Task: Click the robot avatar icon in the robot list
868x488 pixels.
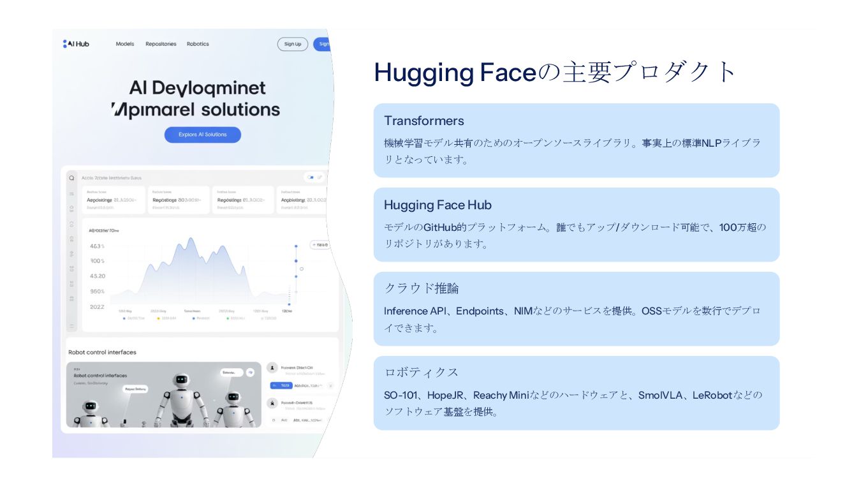Action: pyautogui.click(x=272, y=404)
